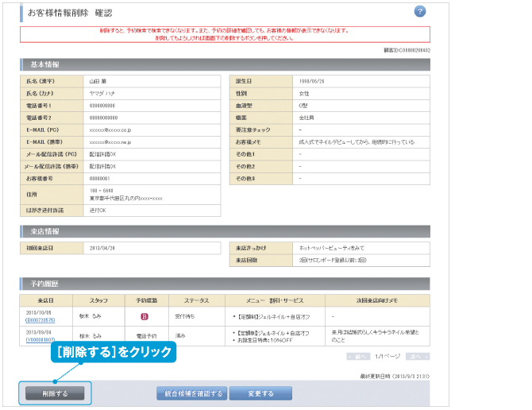Click the 来店日 column header
Image resolution: width=532 pixels, height=410 pixels.
(46, 301)
